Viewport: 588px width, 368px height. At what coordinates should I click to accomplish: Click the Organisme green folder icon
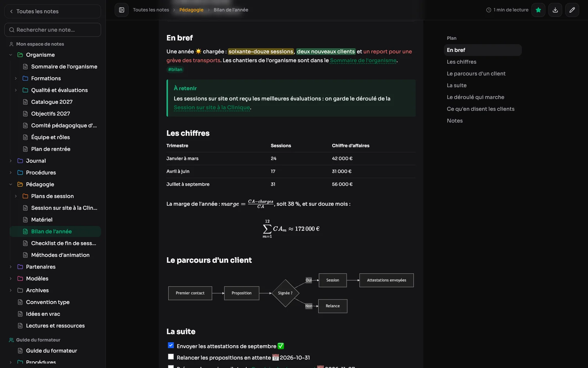(x=20, y=55)
